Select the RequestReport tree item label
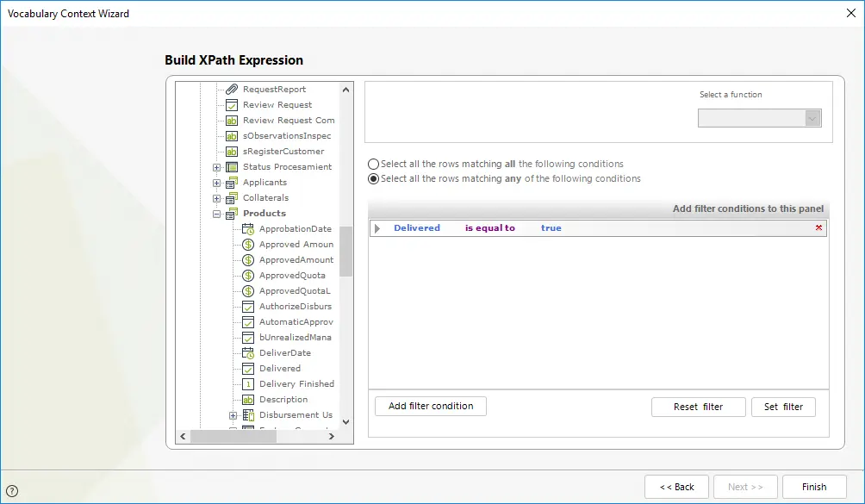Image resolution: width=865 pixels, height=504 pixels. (x=274, y=90)
